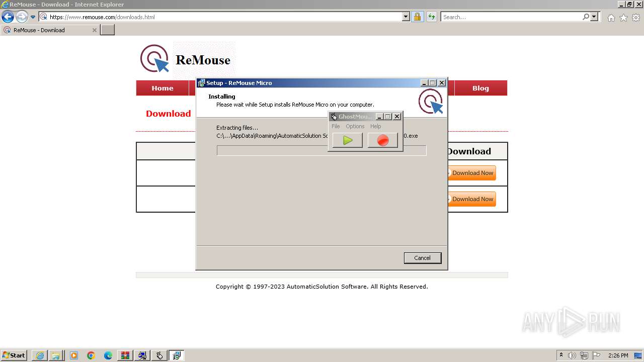Screen dimensions: 644x362
Task: Open the File Explorer taskbar icon
Action: point(56,355)
